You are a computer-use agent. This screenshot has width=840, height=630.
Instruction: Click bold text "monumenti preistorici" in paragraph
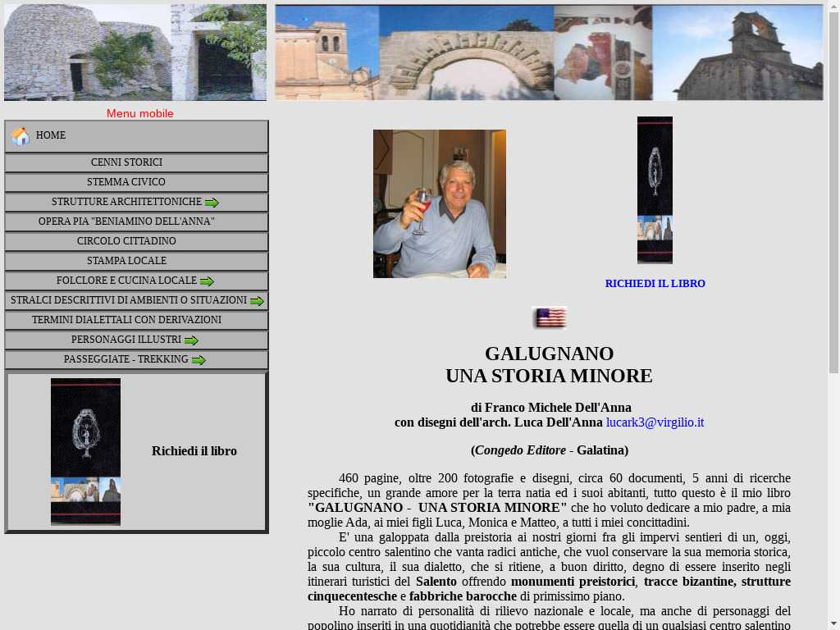(x=573, y=582)
